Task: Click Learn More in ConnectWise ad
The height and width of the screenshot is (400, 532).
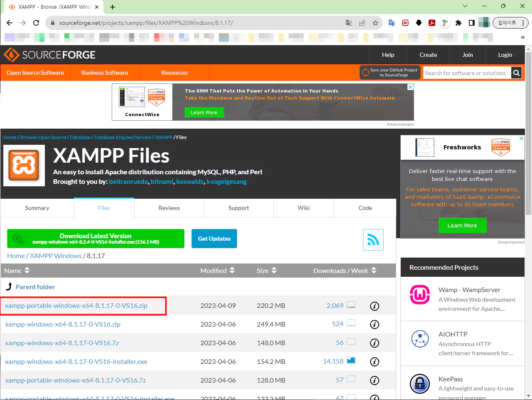Action: coord(204,112)
